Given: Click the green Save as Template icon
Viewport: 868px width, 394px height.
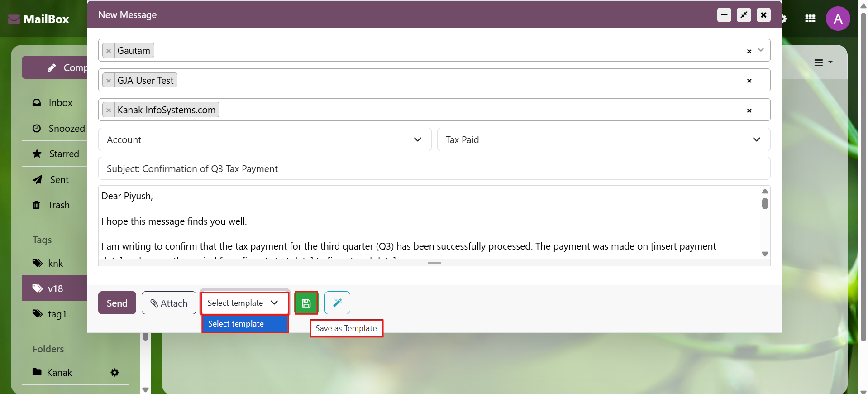Looking at the screenshot, I should [306, 303].
